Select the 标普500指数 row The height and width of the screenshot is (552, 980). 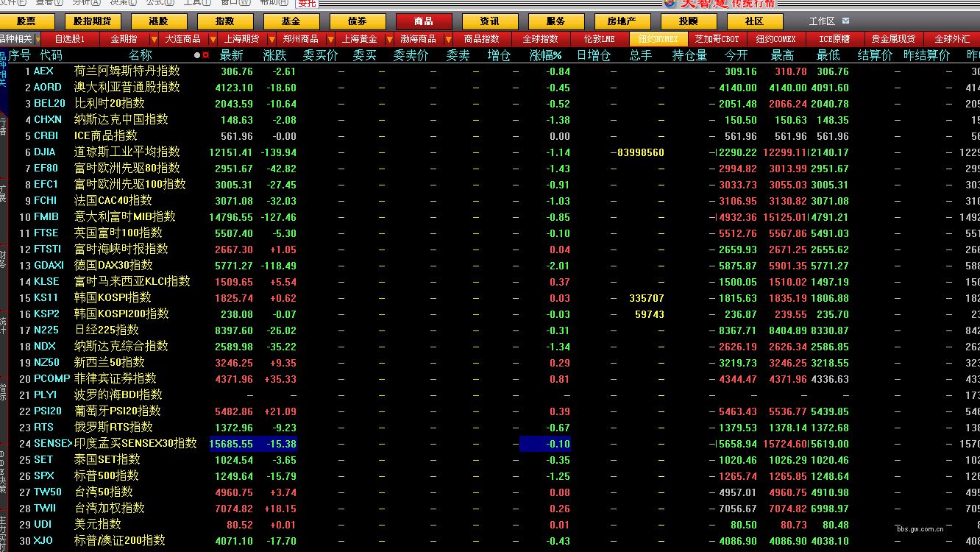107,476
